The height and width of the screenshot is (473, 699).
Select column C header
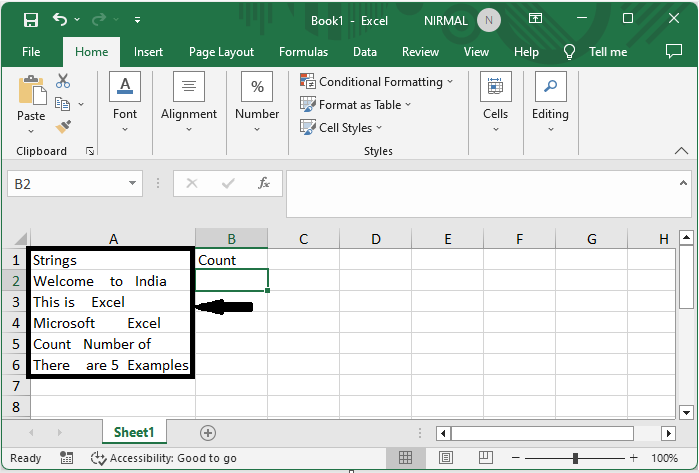(x=304, y=239)
